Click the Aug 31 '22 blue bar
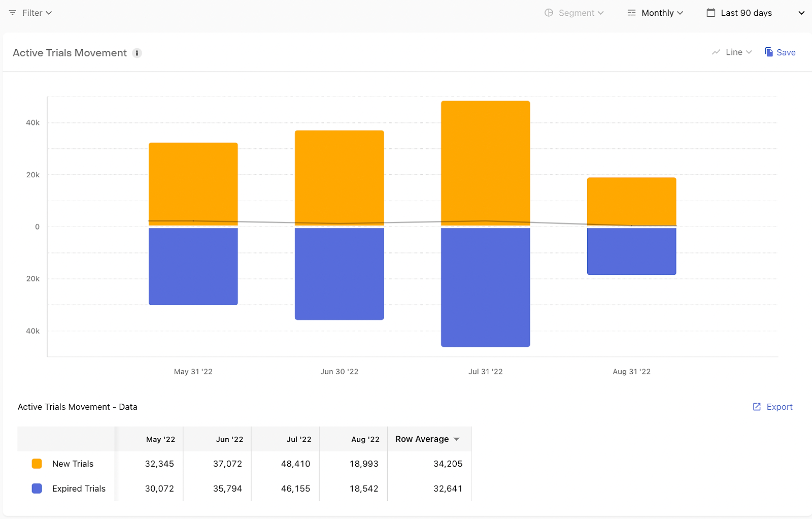812x519 pixels. point(632,251)
